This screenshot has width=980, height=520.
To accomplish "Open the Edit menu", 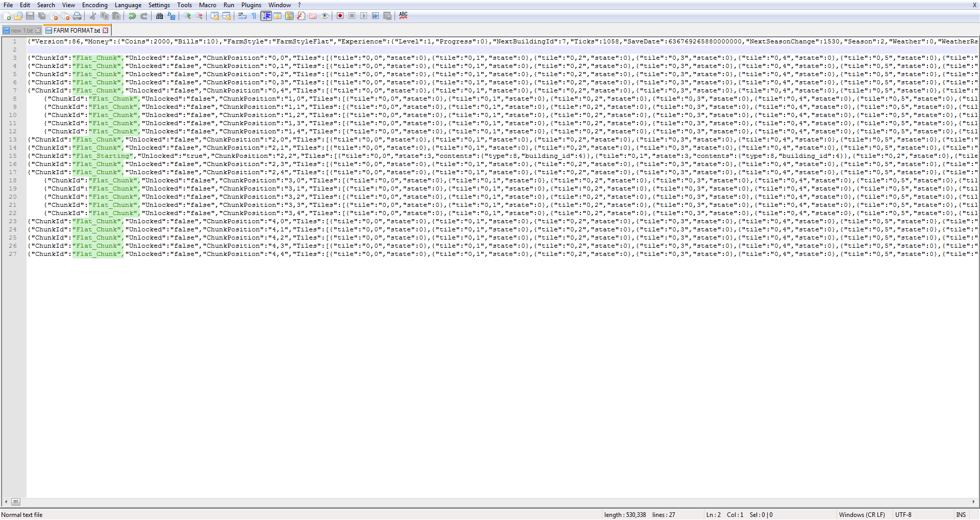I will (x=25, y=5).
